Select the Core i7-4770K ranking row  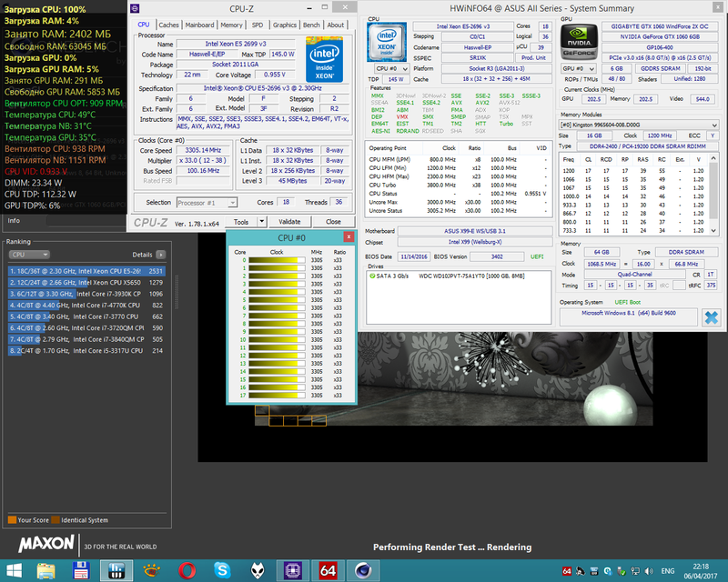(86, 305)
